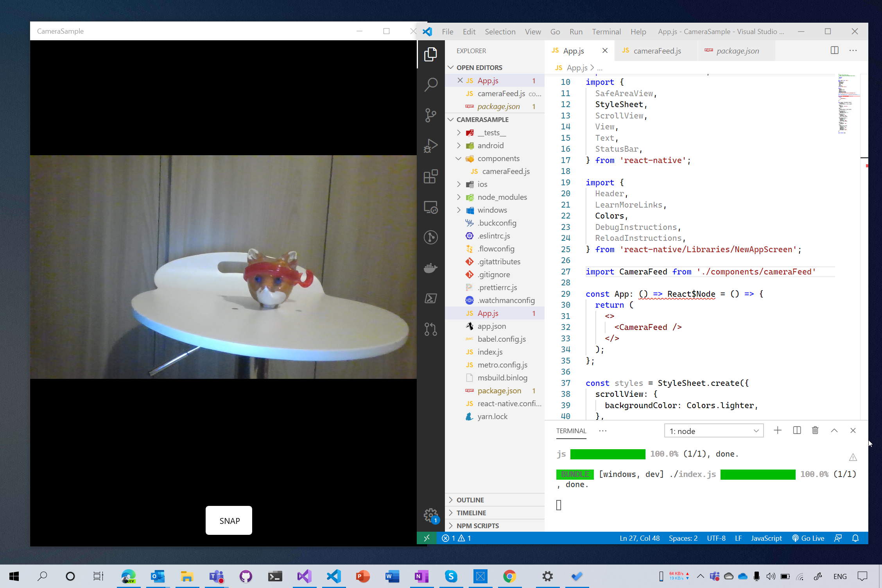Open Windows Settings from the taskbar

pyautogui.click(x=548, y=576)
